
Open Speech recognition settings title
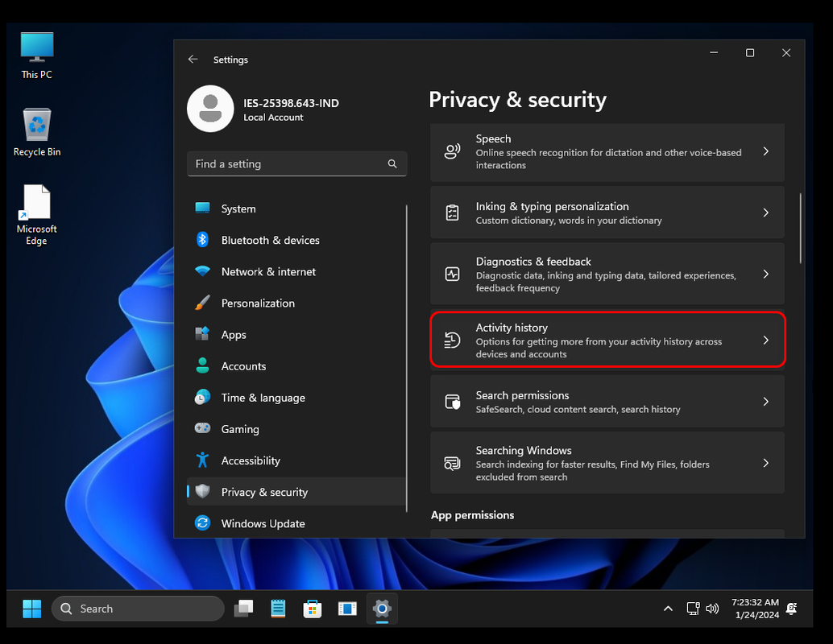point(493,138)
